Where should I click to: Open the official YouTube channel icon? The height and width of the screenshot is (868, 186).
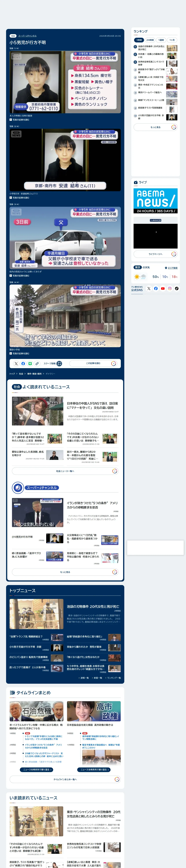(163, 288)
